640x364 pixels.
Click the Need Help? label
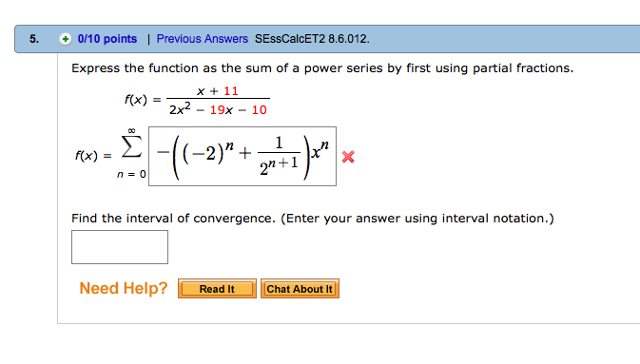tap(124, 288)
